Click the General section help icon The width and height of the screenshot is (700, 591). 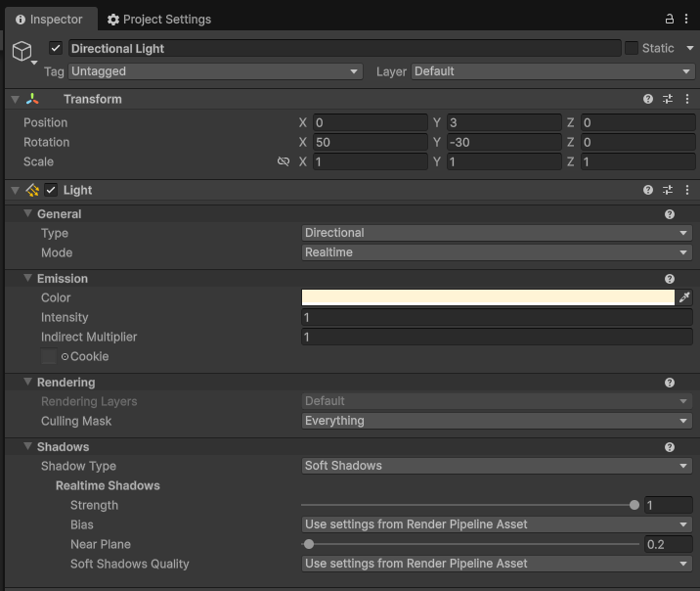(669, 214)
